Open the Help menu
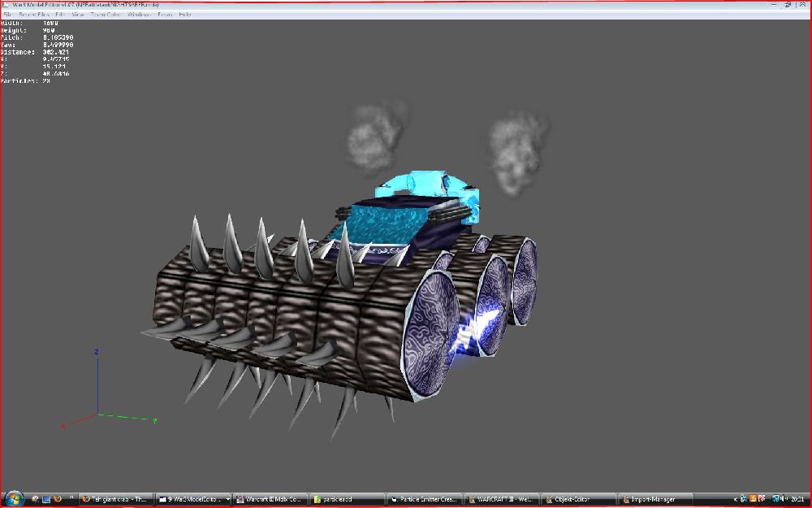The height and width of the screenshot is (508, 812). tap(185, 15)
